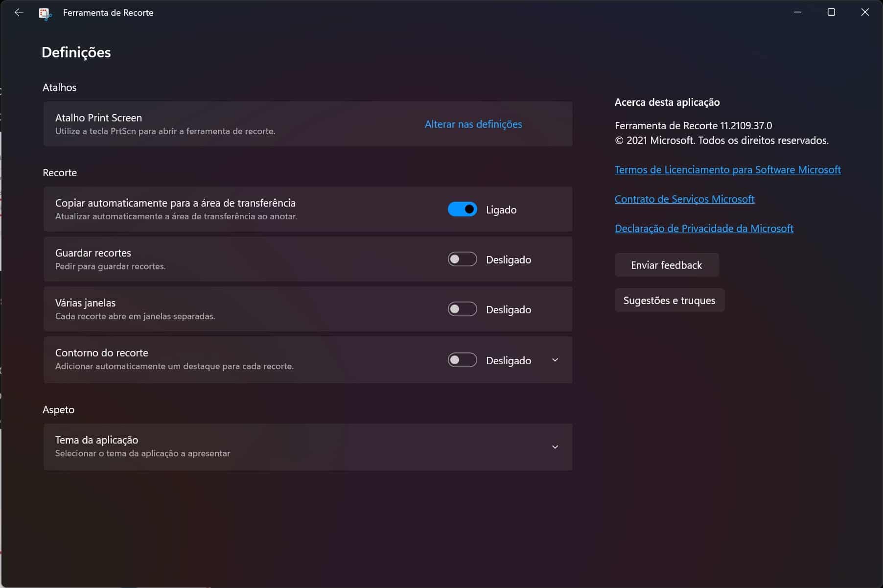883x588 pixels.
Task: Enable the Guardar recortes switch
Action: 462,259
